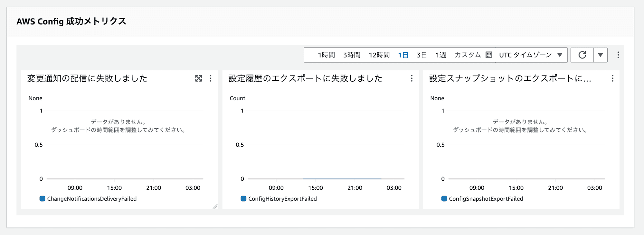The height and width of the screenshot is (235, 644).
Task: Click the calendar icon next to カスタム
Action: [489, 55]
